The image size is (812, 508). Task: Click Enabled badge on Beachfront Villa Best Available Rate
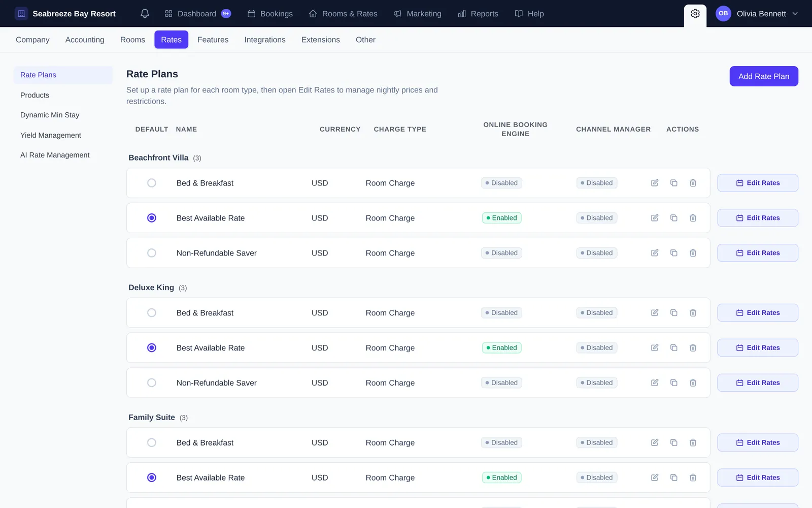click(502, 218)
